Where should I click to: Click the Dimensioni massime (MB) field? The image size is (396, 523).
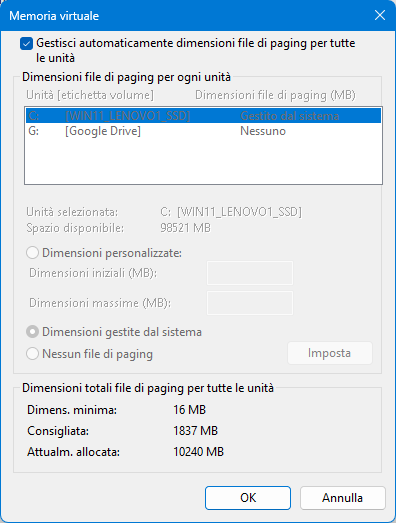[250, 303]
